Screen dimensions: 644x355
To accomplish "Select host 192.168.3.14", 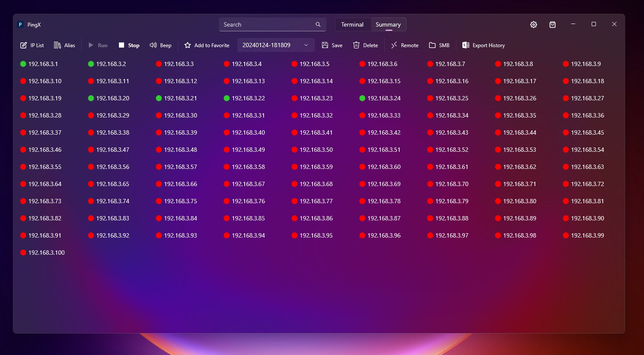I will (x=312, y=81).
